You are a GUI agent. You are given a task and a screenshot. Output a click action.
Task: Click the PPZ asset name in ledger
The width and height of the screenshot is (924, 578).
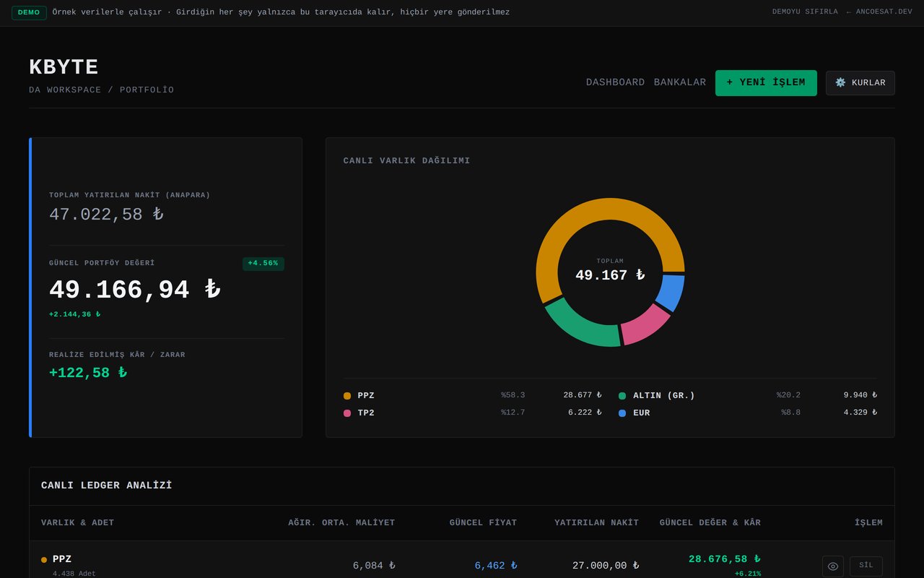(x=62, y=559)
